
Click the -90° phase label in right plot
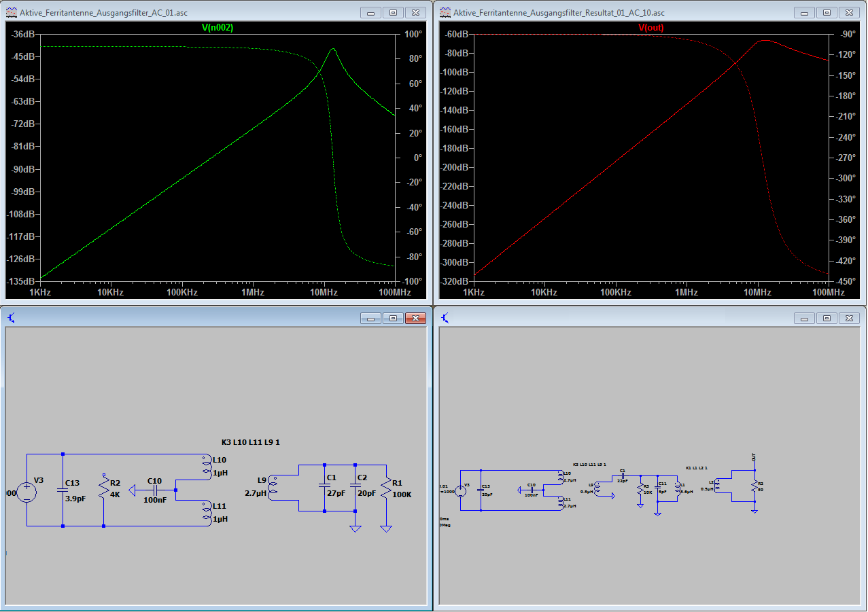[847, 34]
